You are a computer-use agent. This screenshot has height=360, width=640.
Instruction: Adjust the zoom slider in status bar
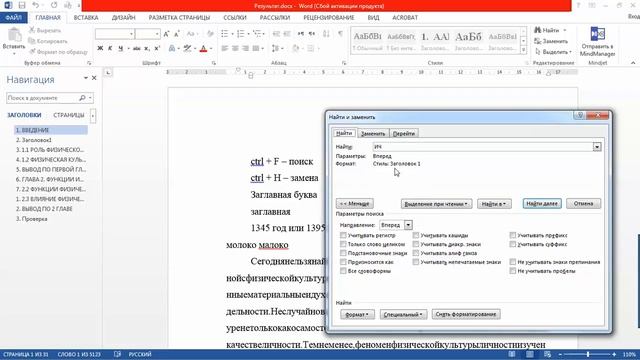coord(588,354)
